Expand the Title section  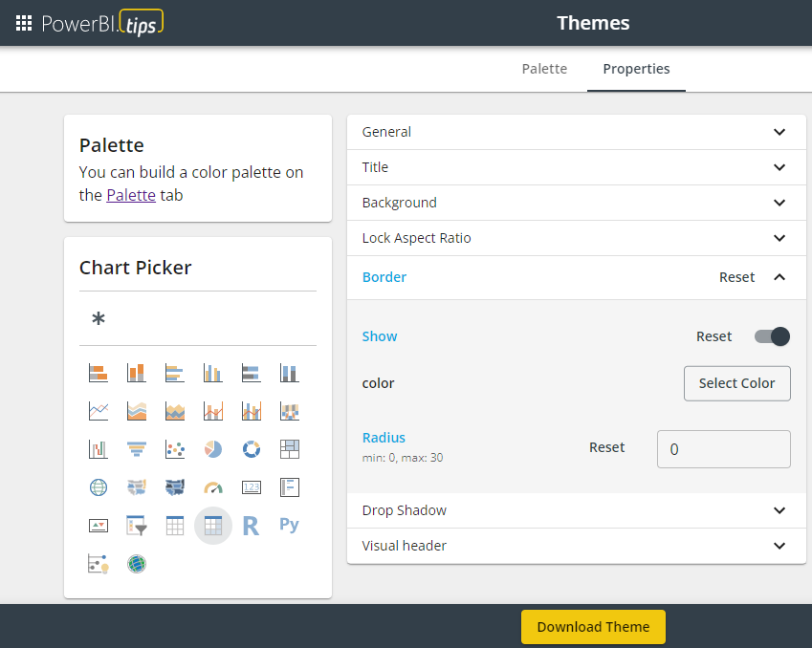(577, 167)
